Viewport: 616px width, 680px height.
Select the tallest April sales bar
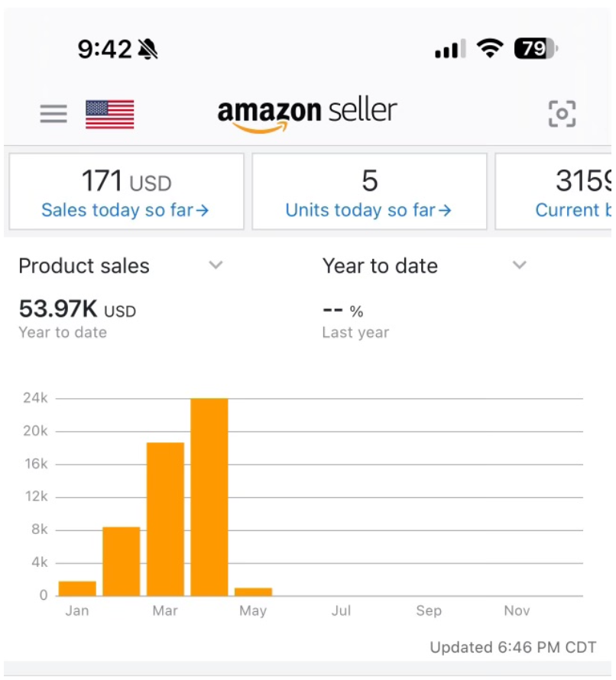(209, 497)
